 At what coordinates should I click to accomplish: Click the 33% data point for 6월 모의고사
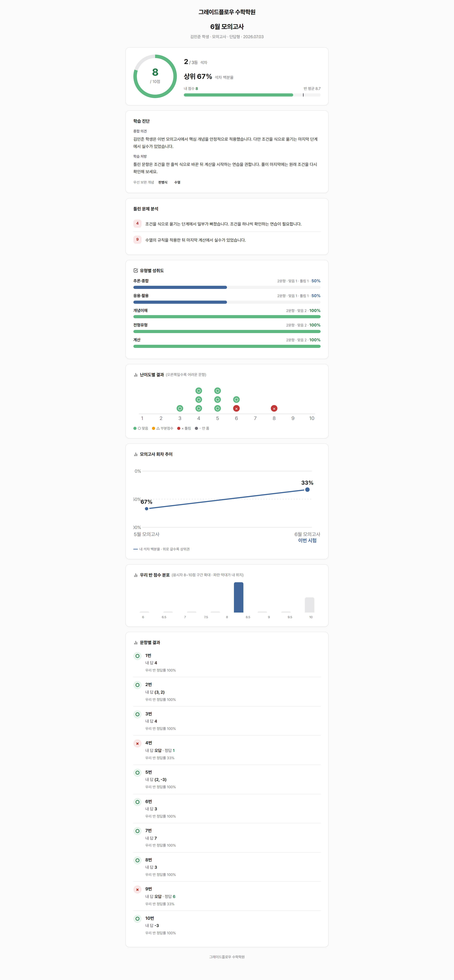[x=307, y=490]
